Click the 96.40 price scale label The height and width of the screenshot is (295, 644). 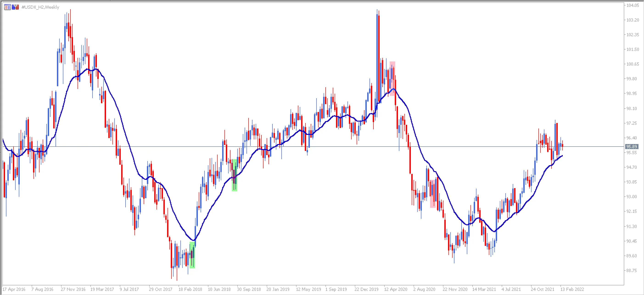point(632,138)
